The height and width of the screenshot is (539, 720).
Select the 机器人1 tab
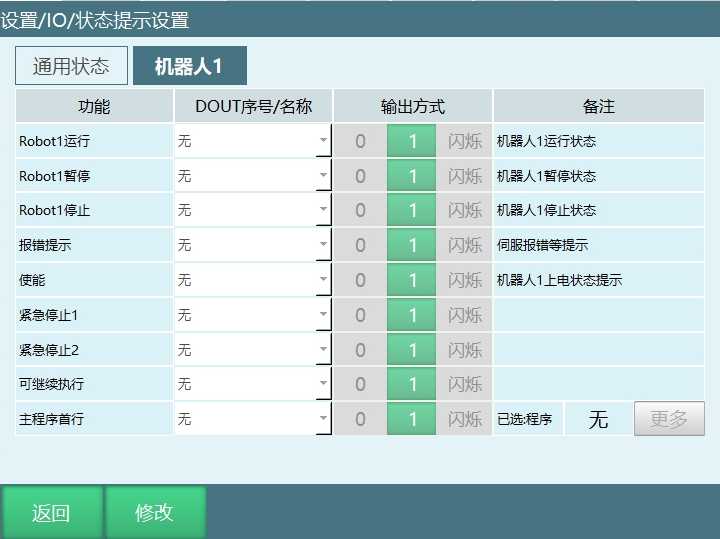click(x=190, y=66)
